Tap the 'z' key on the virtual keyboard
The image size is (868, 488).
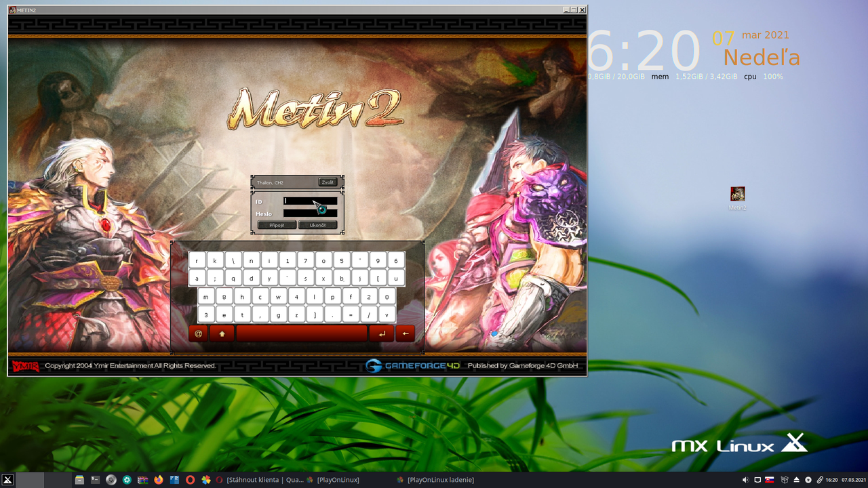click(x=296, y=314)
